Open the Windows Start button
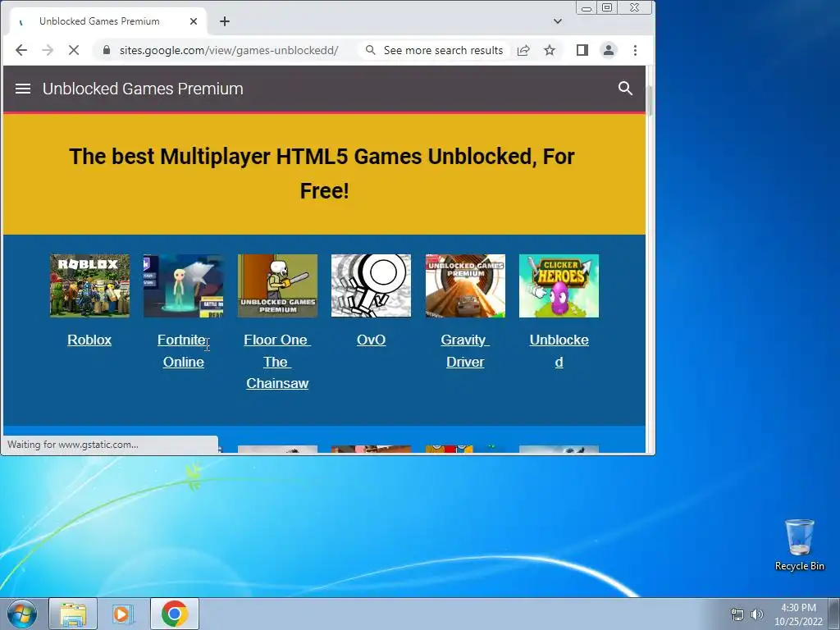 [22, 614]
